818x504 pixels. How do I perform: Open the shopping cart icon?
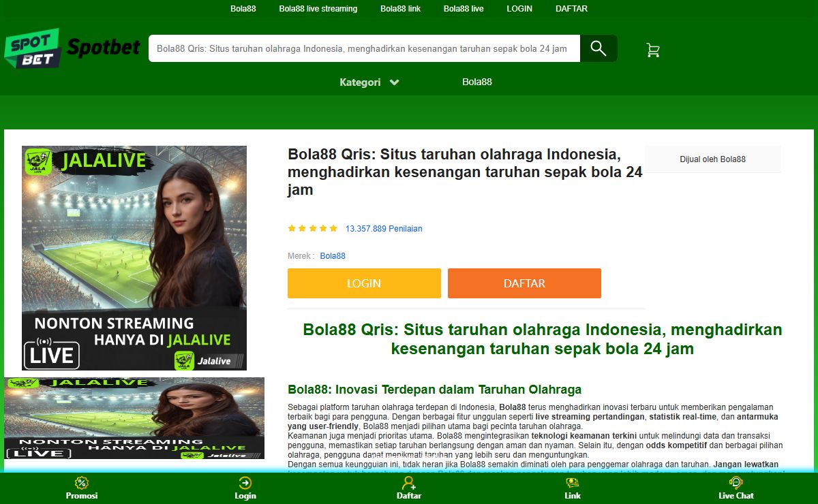pyautogui.click(x=653, y=50)
